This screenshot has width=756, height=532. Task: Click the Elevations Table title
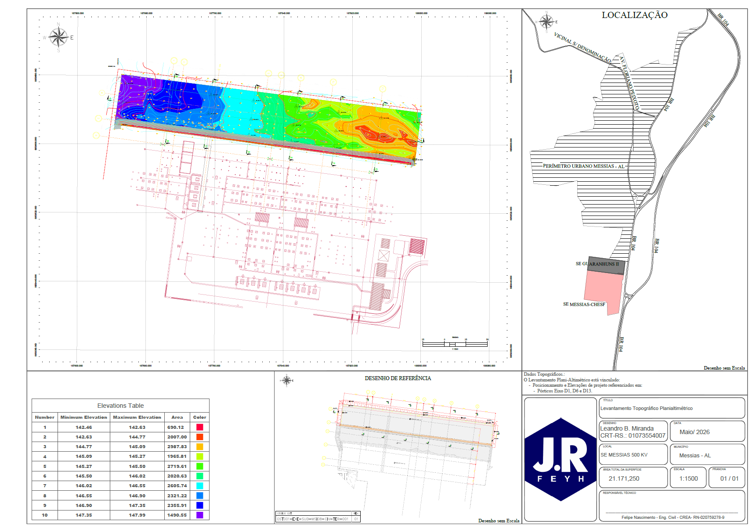click(x=120, y=406)
